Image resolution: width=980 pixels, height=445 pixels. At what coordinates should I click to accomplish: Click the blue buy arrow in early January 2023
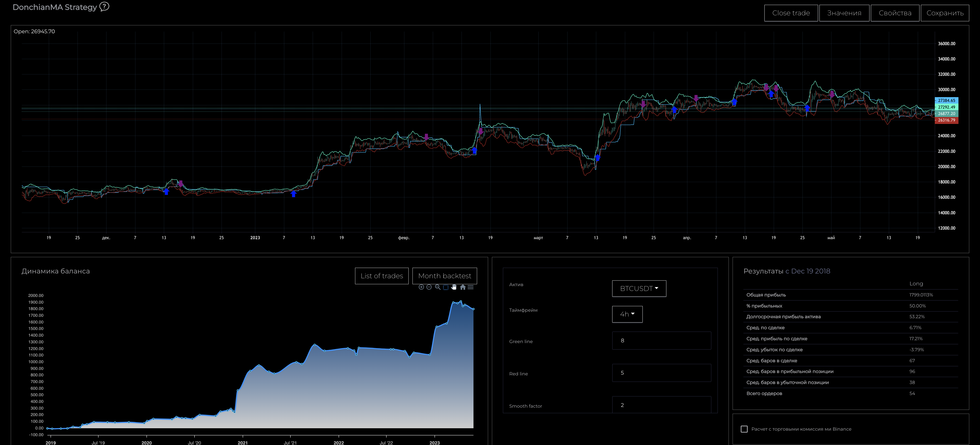click(293, 194)
